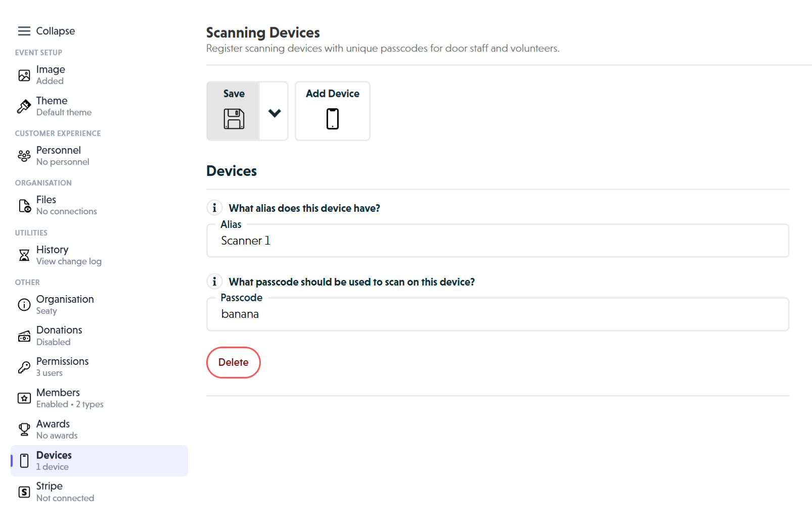Click the 'Register scanning devices' description text
The width and height of the screenshot is (812, 519).
tap(383, 49)
